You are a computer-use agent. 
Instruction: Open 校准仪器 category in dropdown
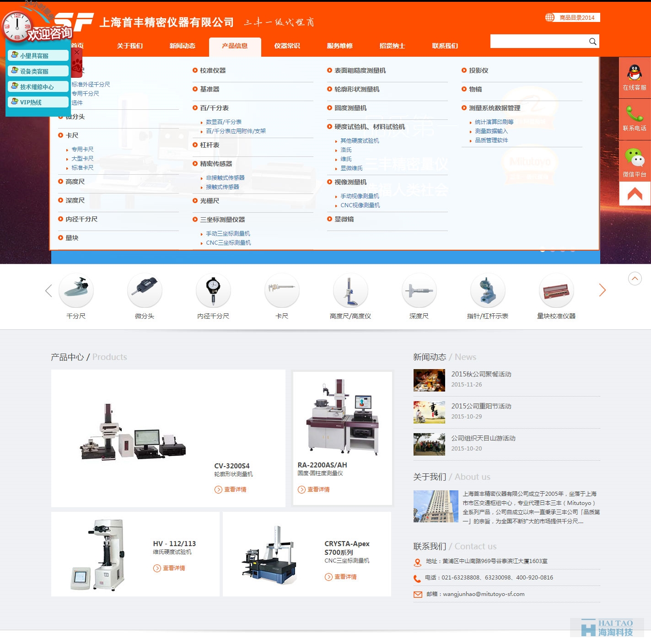213,70
